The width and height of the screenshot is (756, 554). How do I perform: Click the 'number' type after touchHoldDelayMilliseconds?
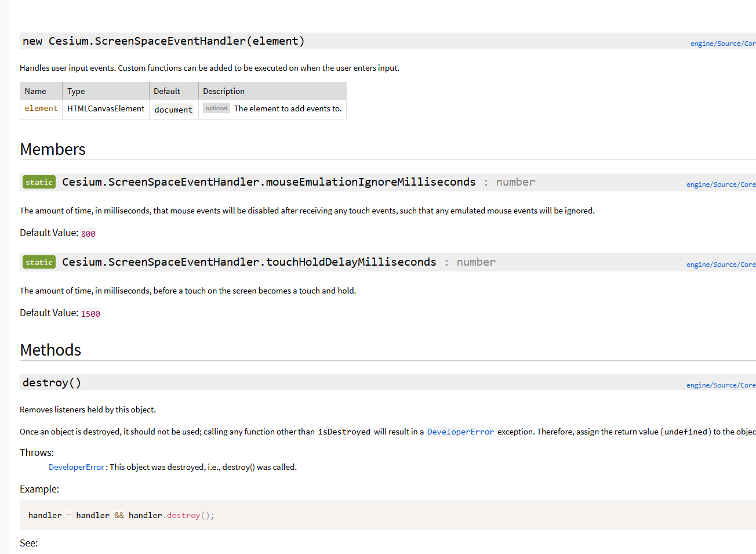(x=476, y=262)
